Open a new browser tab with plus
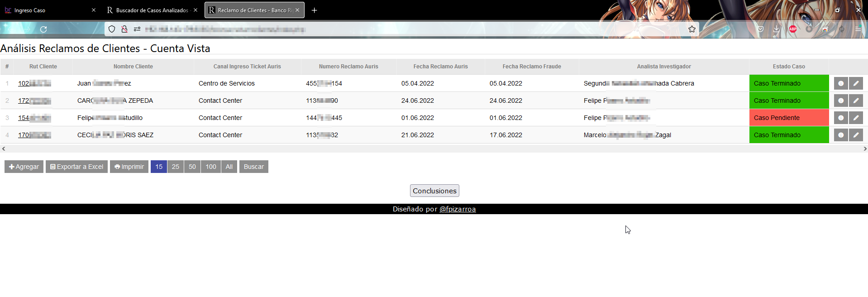The width and height of the screenshot is (868, 297). click(315, 10)
